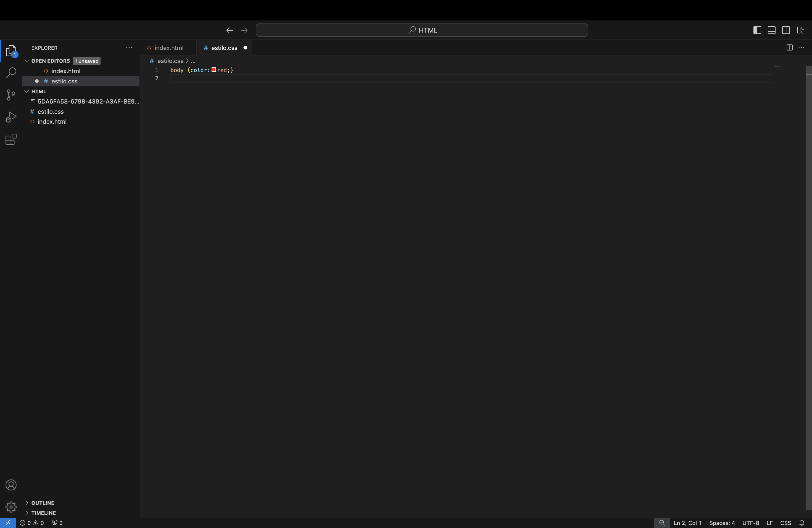
Task: Click the EXPLORER panel title
Action: [x=44, y=48]
